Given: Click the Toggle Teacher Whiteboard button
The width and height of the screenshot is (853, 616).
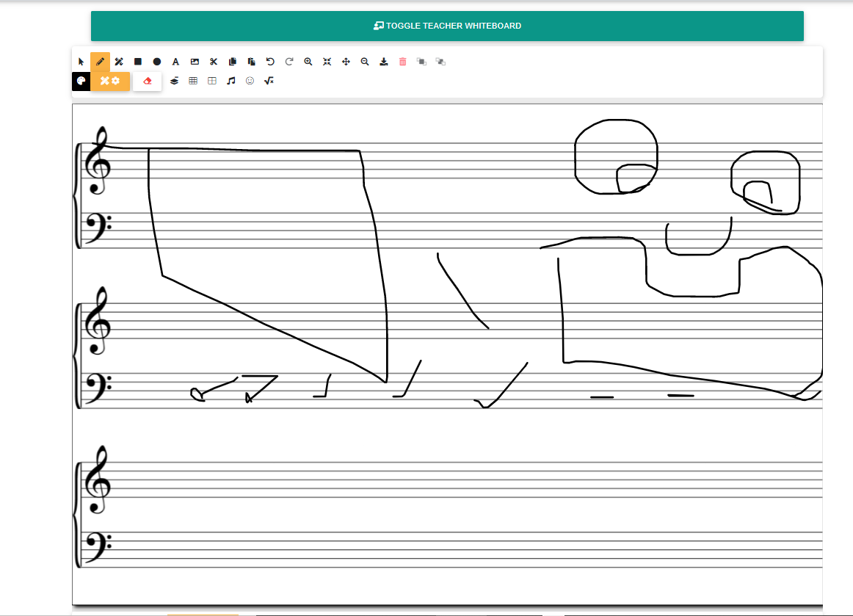Looking at the screenshot, I should [447, 26].
